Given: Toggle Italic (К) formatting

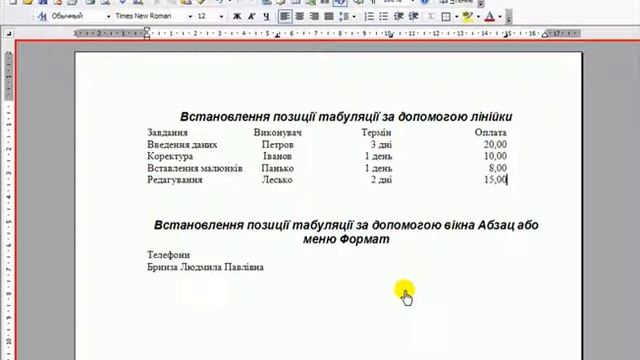Looking at the screenshot, I should (251, 16).
